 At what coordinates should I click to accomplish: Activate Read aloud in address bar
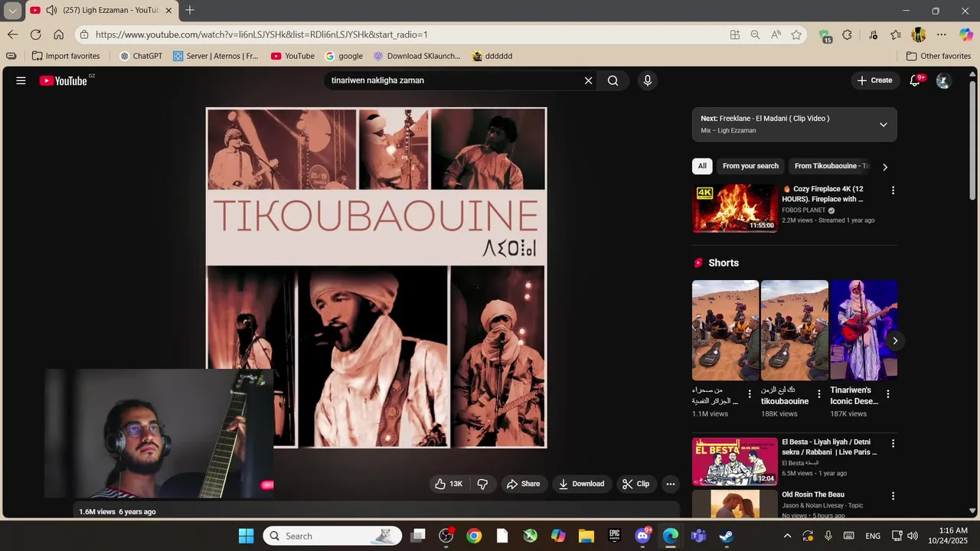pyautogui.click(x=776, y=34)
